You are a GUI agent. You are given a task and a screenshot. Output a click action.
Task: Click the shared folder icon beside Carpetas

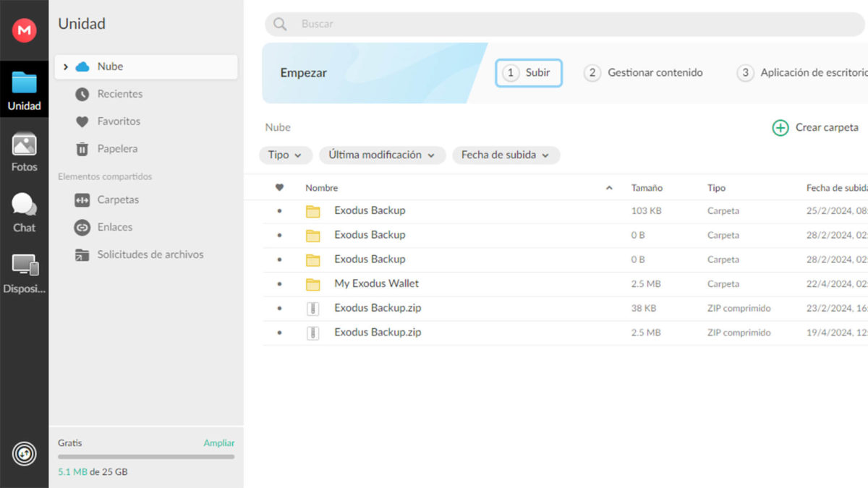pyautogui.click(x=82, y=200)
